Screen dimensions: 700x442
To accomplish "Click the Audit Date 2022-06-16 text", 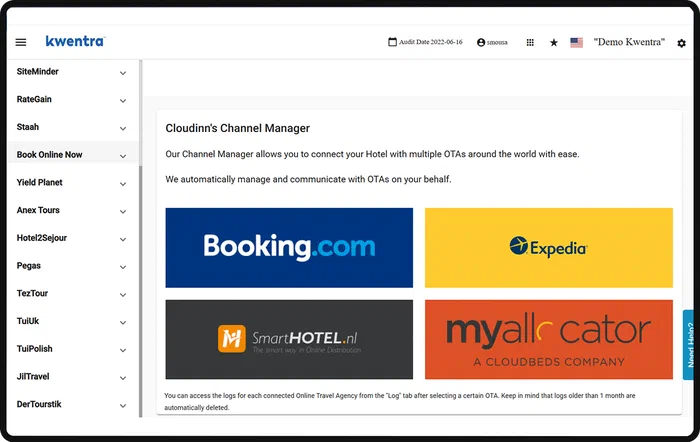I will point(430,42).
